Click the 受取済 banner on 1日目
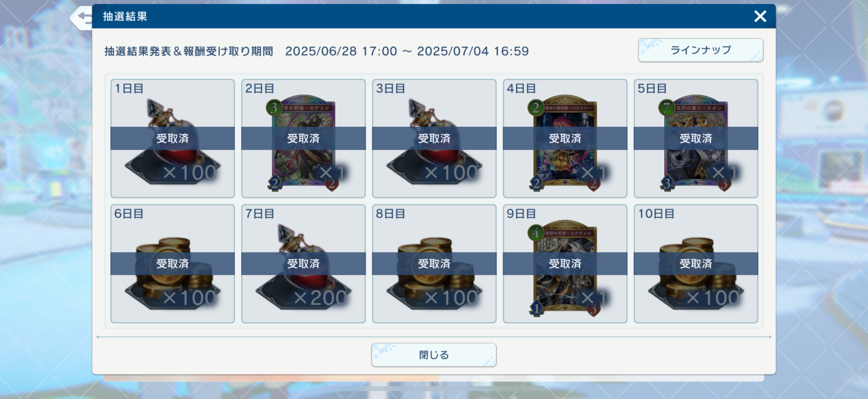 point(172,138)
